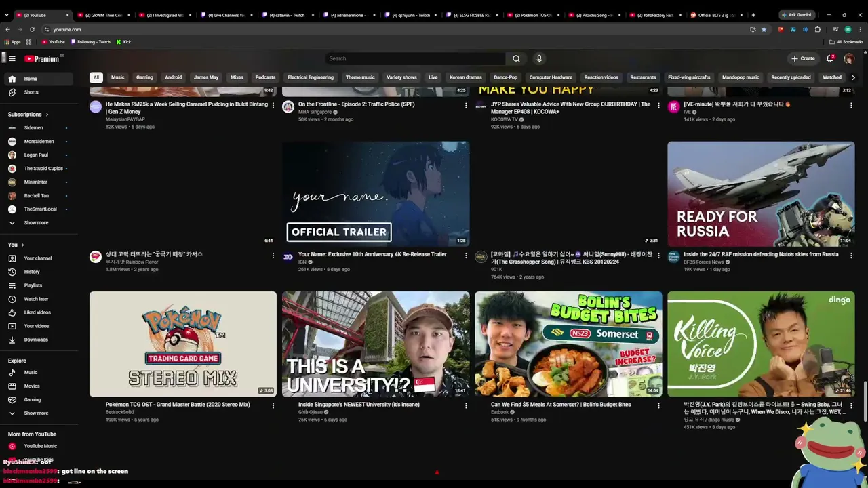Open Your channel in the sidebar

coord(38,258)
